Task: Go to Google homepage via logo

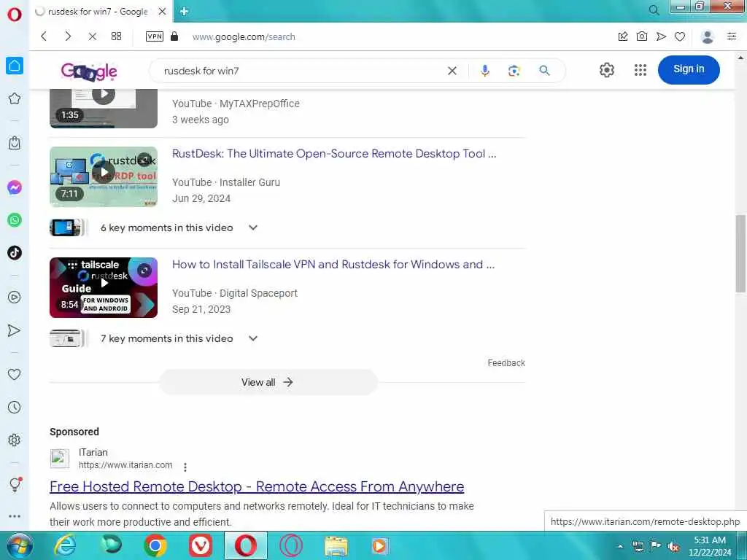Action: tap(89, 71)
